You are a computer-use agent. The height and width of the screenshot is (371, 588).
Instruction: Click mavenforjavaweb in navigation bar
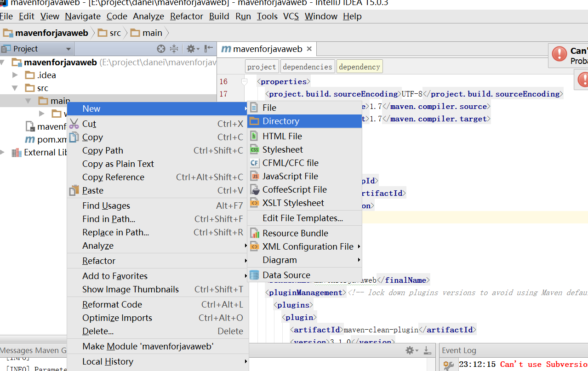[46, 33]
